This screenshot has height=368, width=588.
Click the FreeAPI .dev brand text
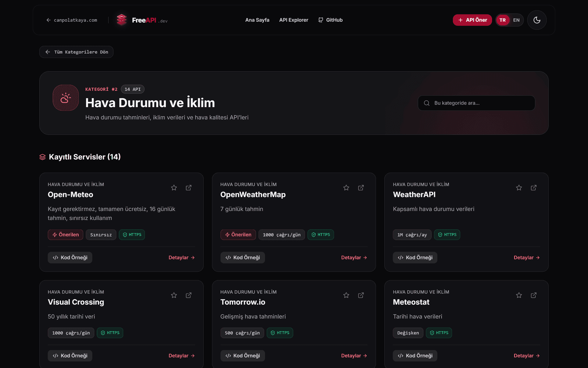click(150, 20)
